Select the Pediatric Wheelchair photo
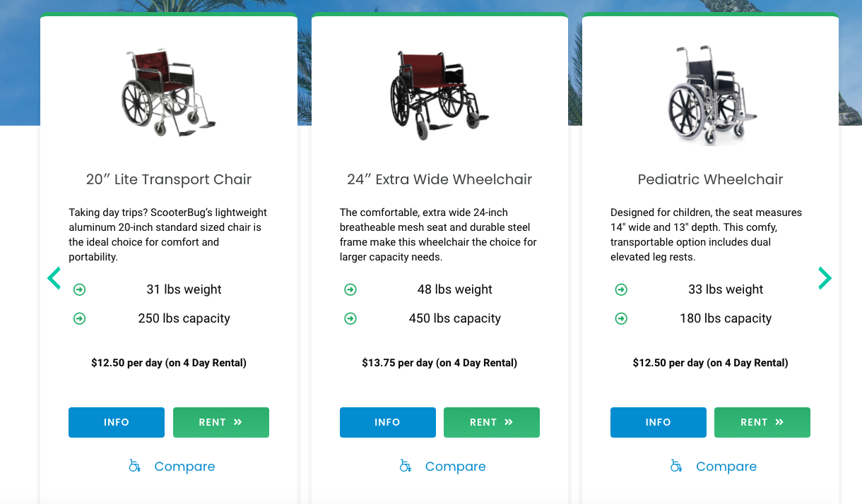The width and height of the screenshot is (862, 504). pyautogui.click(x=710, y=95)
